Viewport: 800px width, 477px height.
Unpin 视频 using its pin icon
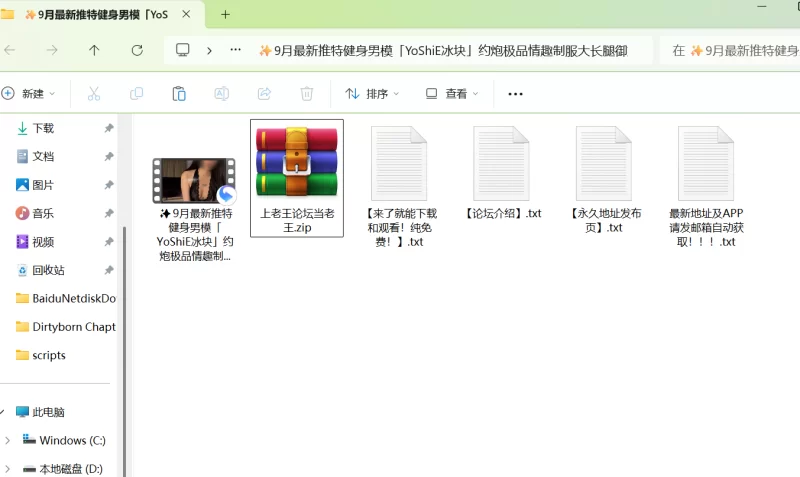click(x=109, y=241)
